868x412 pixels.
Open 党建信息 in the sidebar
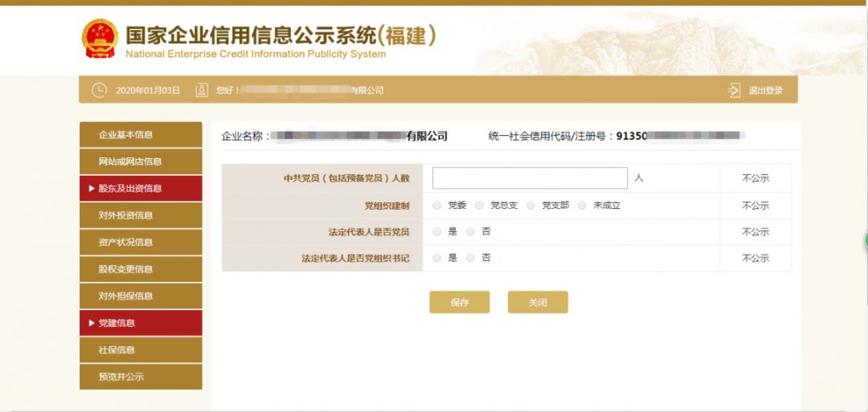tap(141, 323)
